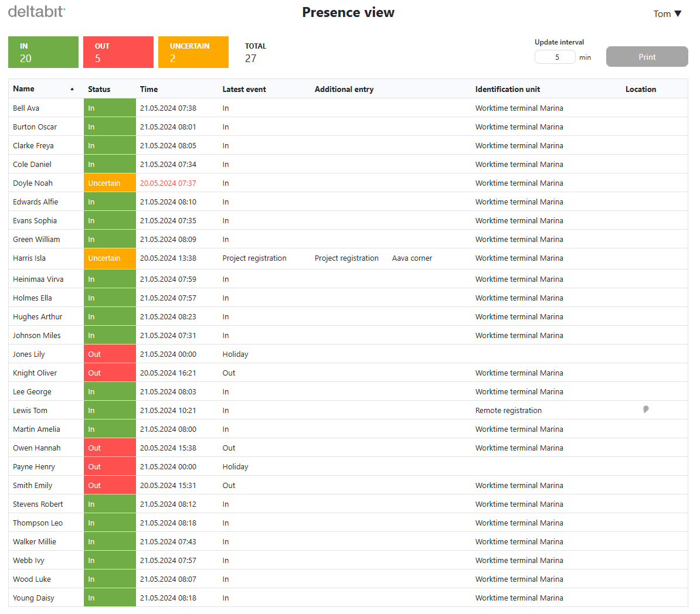Select the name Thompson Leo
This screenshot has width=700, height=614.
coord(38,523)
